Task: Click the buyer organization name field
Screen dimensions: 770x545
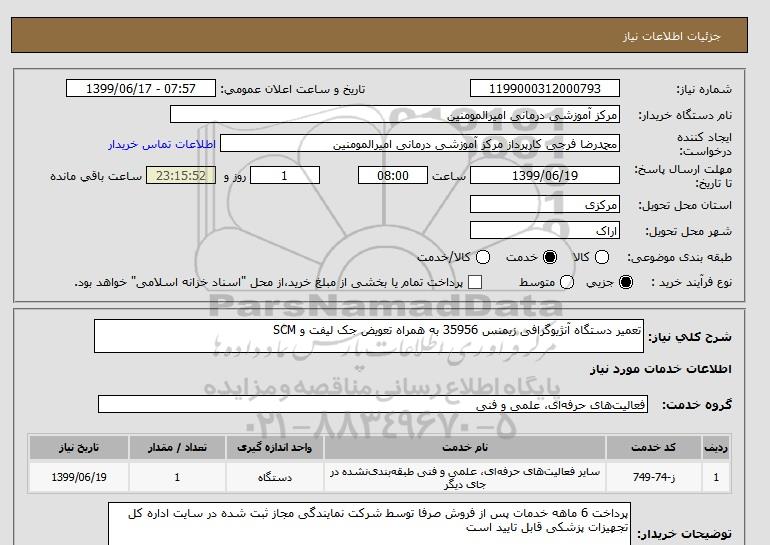Action: pyautogui.click(x=395, y=114)
